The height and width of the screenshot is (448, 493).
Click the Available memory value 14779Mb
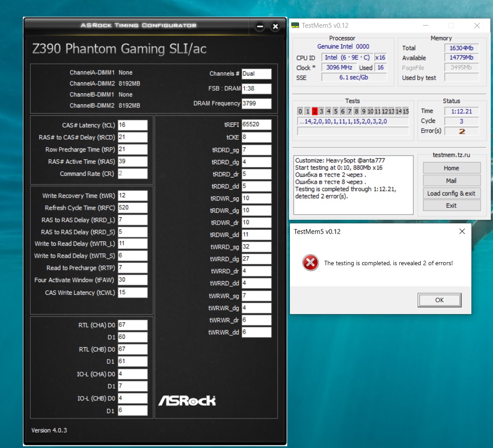tap(462, 58)
